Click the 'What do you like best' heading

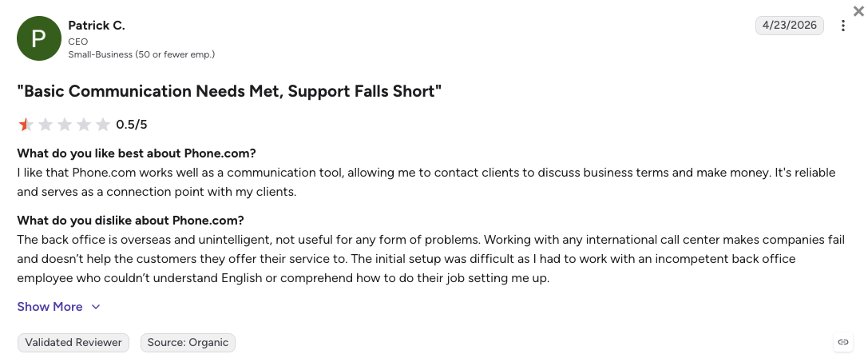[x=137, y=153]
